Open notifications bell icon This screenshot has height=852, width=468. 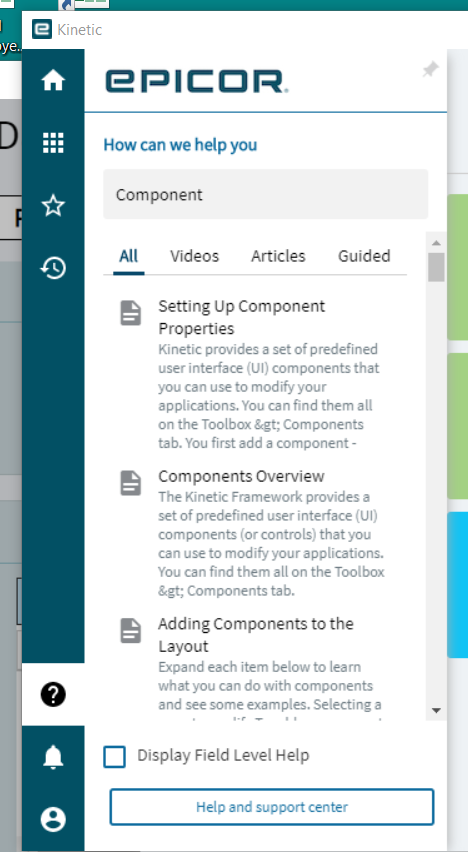tap(53, 757)
